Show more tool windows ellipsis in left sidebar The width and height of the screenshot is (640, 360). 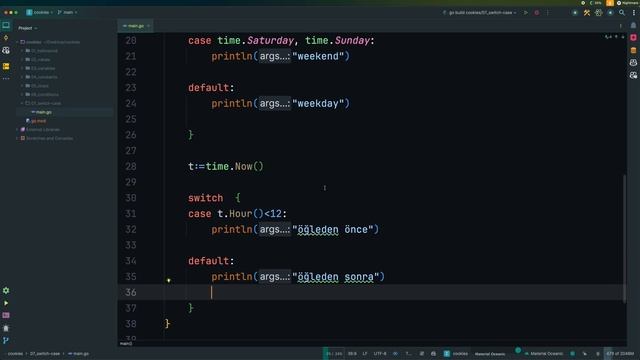(6, 78)
